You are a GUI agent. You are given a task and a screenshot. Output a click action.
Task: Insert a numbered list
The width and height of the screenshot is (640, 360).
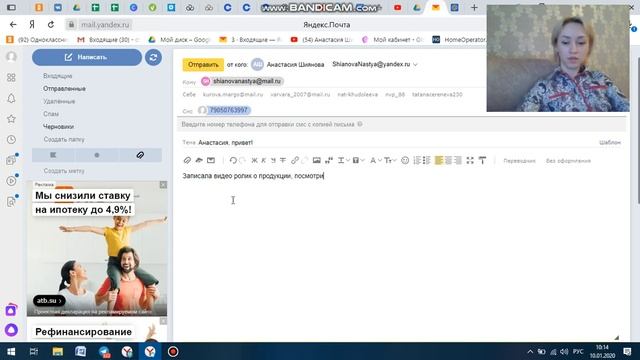coord(417,160)
